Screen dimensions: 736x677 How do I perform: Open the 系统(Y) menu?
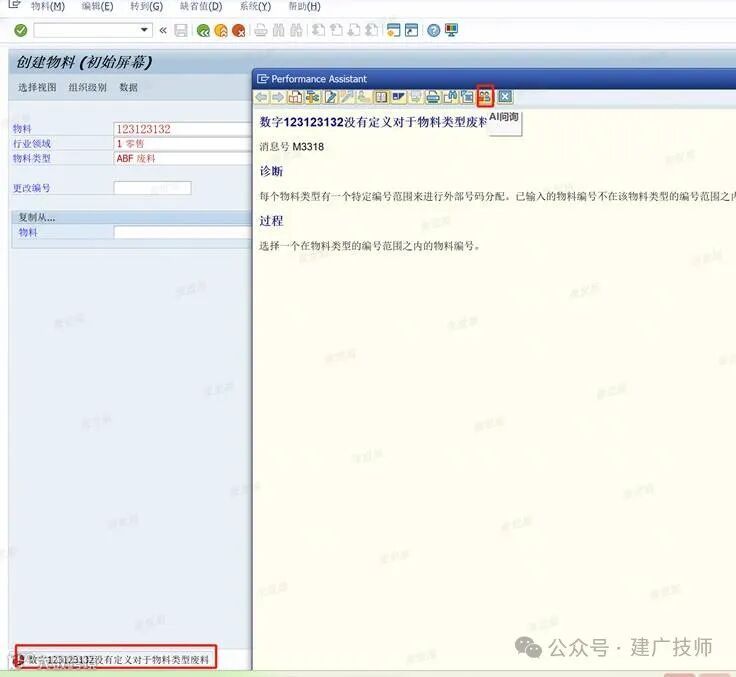pyautogui.click(x=255, y=7)
